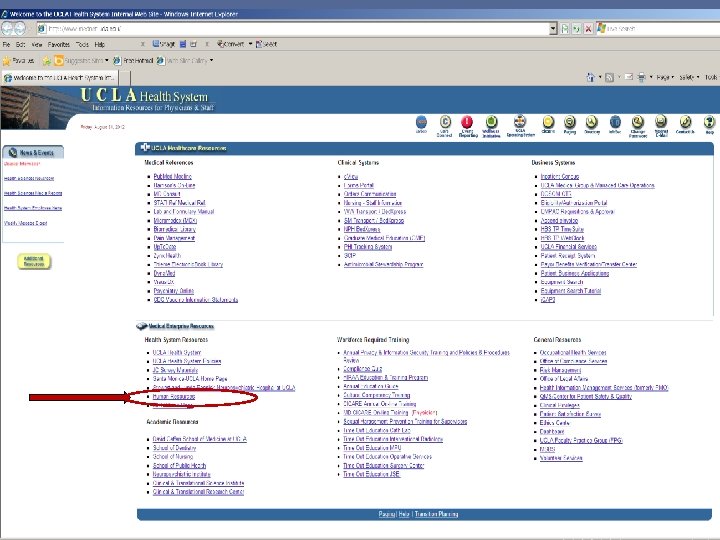Open the PubMed Medline link

pyautogui.click(x=173, y=176)
